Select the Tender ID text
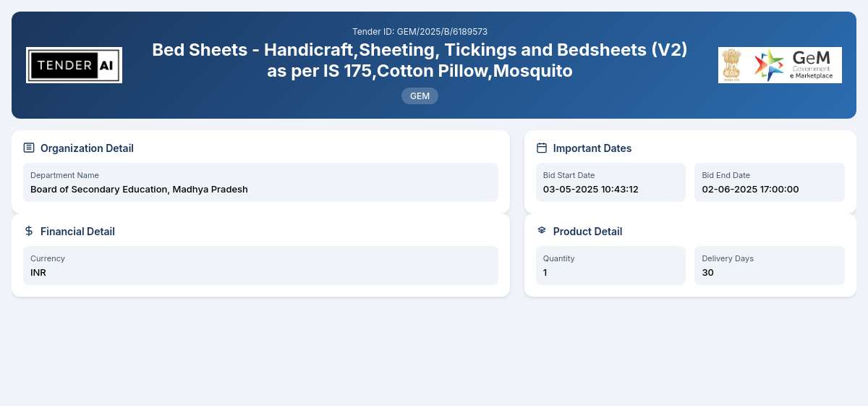 point(420,32)
